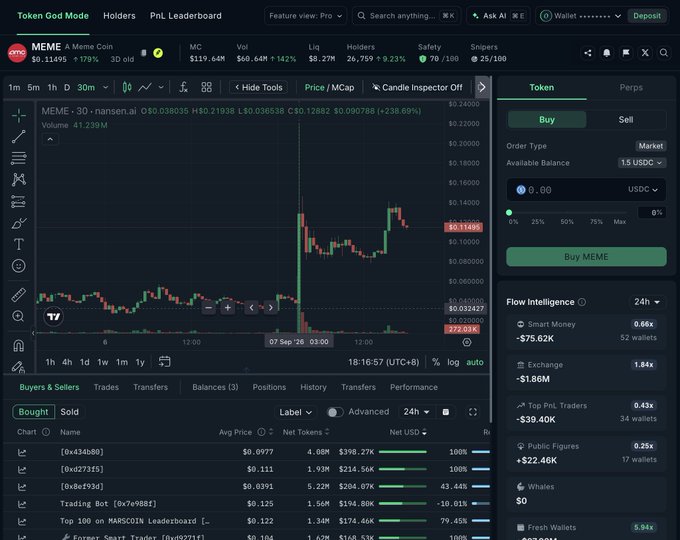680x540 pixels.
Task: Click the share icon in the token header
Action: [x=588, y=53]
